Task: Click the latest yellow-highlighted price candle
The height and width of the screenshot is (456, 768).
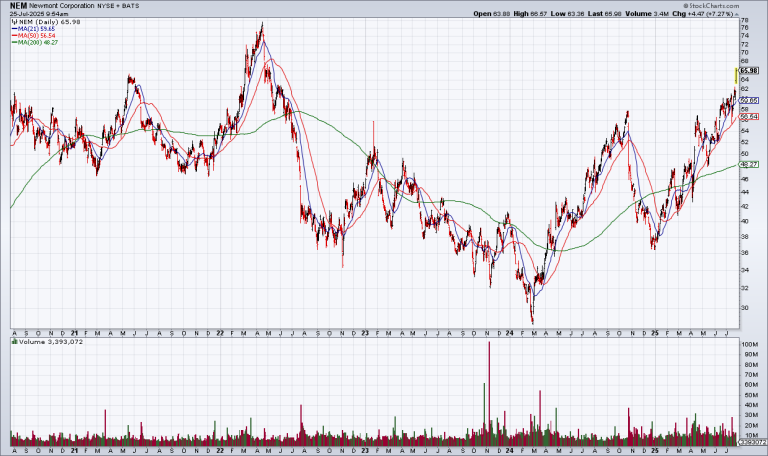Action: click(x=736, y=75)
